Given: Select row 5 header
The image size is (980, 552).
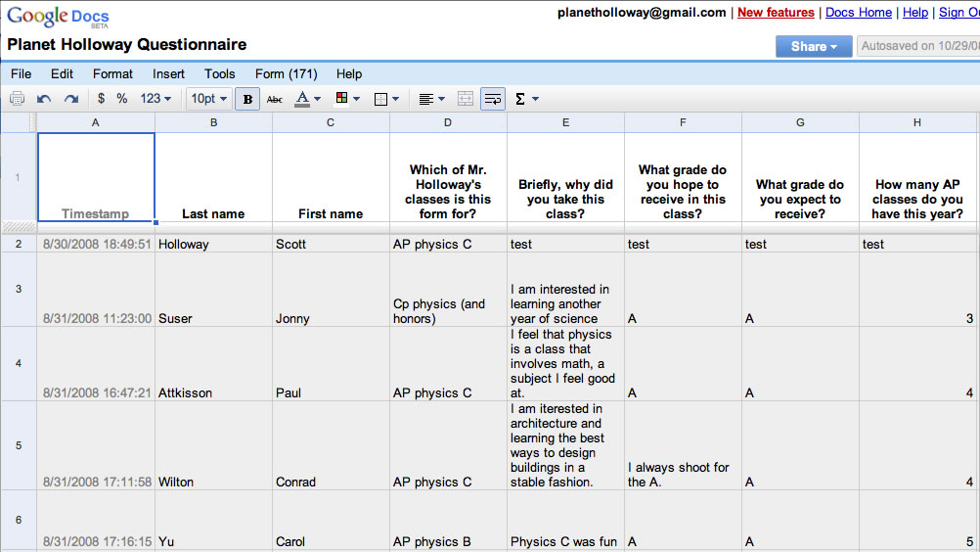Looking at the screenshot, I should (x=19, y=445).
